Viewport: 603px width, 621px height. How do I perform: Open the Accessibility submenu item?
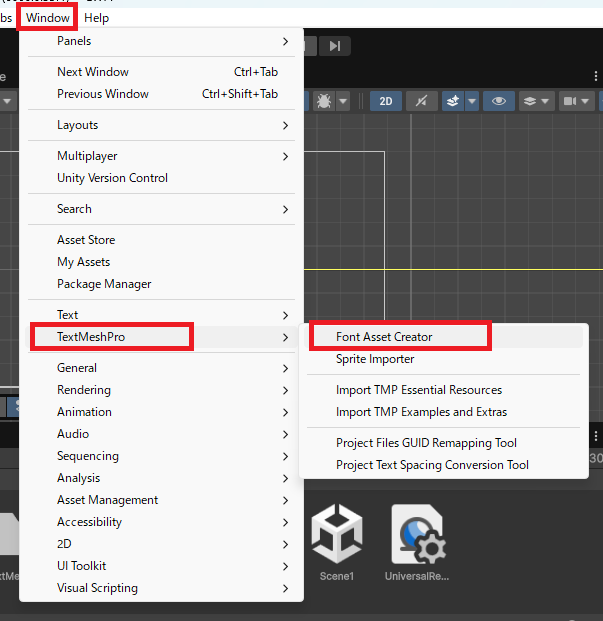[161, 522]
